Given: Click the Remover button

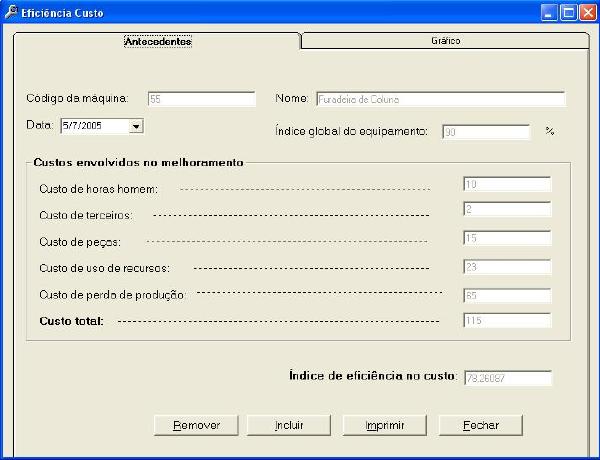Looking at the screenshot, I should coord(196,425).
